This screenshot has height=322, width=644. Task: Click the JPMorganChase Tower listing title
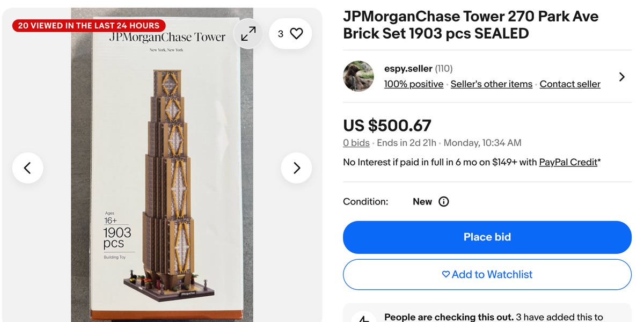pyautogui.click(x=471, y=25)
